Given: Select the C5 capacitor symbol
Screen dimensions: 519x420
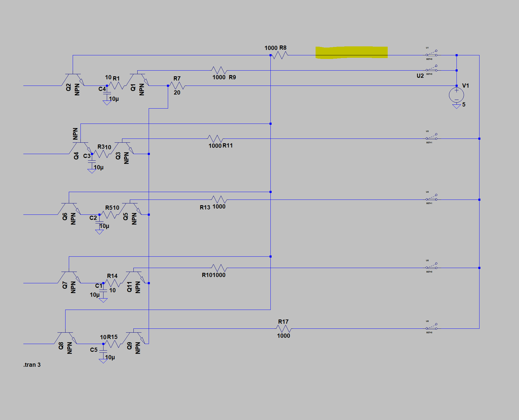Looking at the screenshot, I should 103,351.
